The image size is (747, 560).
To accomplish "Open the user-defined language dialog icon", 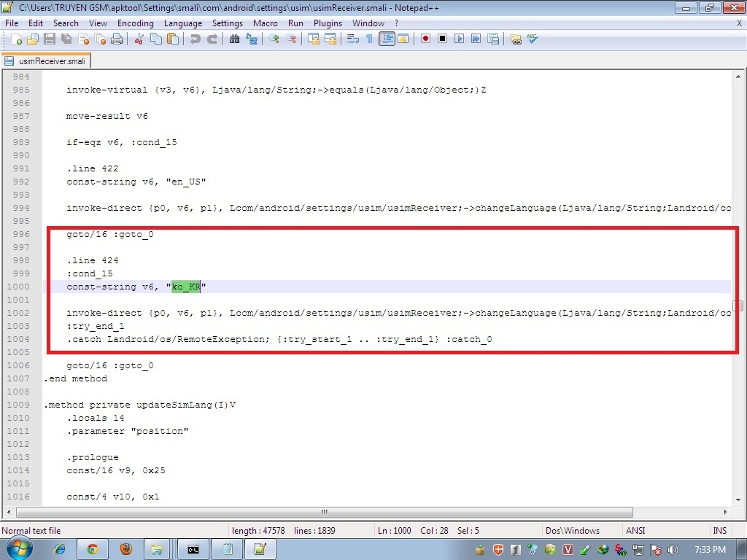I will tap(403, 39).
